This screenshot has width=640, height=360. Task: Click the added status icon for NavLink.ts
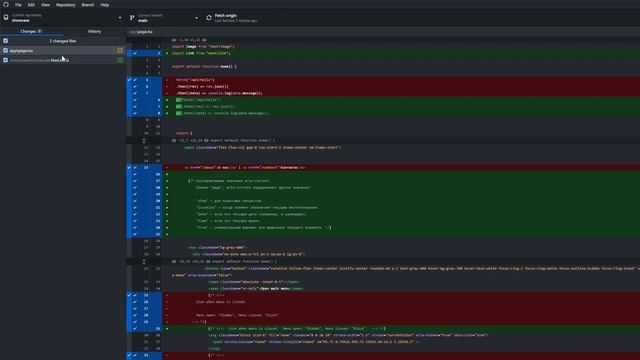[120, 60]
